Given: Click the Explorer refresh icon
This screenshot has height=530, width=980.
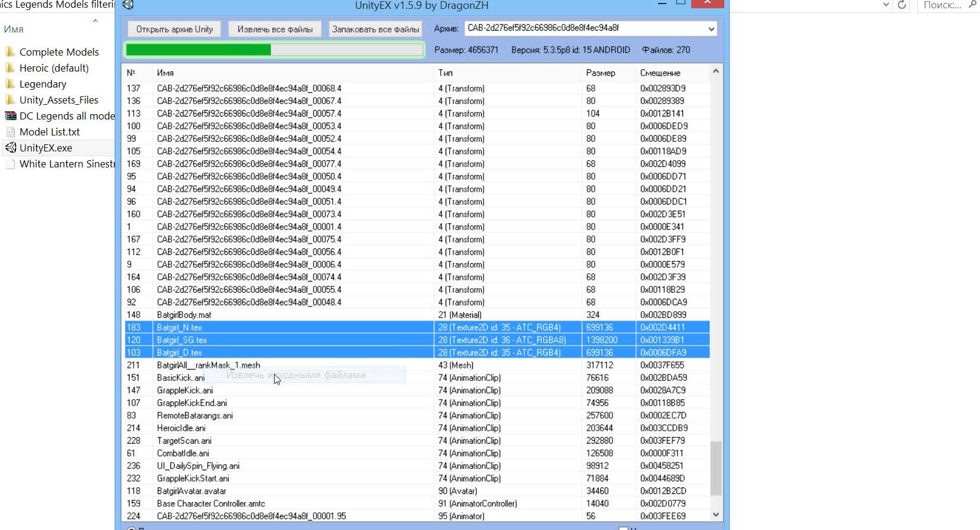Looking at the screenshot, I should point(902,5).
